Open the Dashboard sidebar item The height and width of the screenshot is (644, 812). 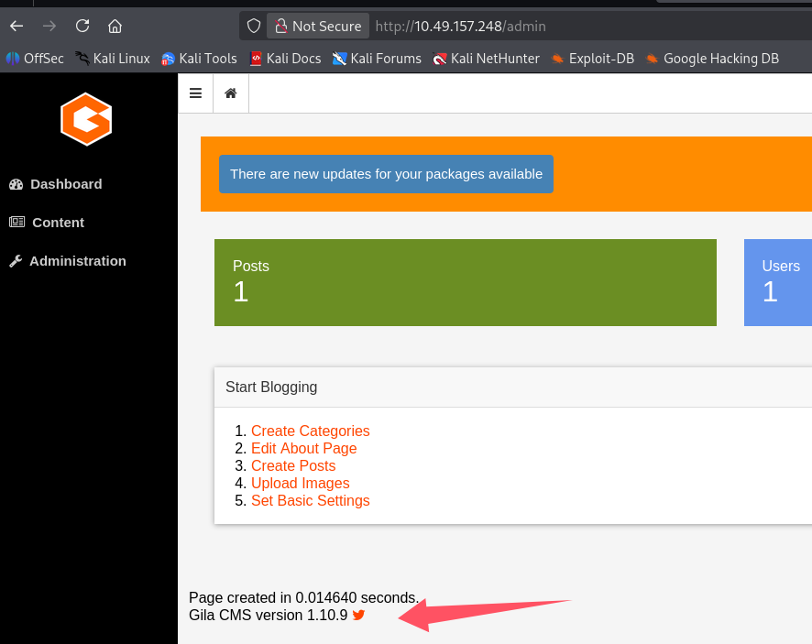coord(65,184)
